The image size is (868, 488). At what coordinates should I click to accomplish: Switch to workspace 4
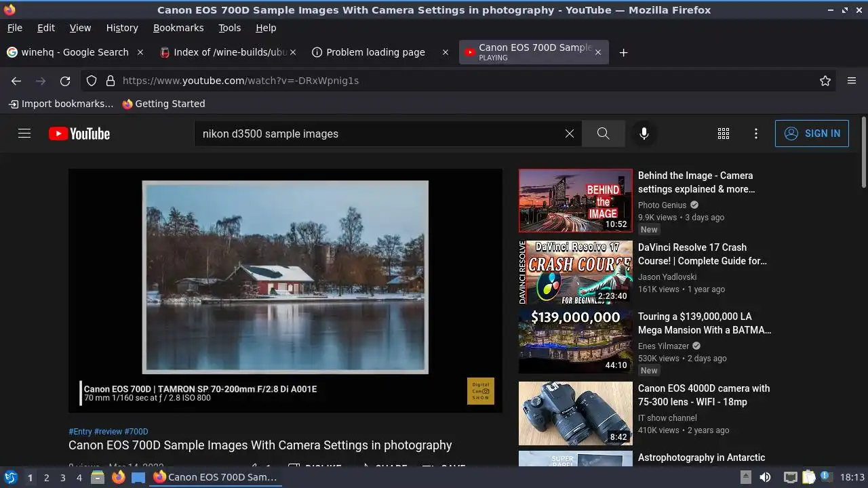79,477
